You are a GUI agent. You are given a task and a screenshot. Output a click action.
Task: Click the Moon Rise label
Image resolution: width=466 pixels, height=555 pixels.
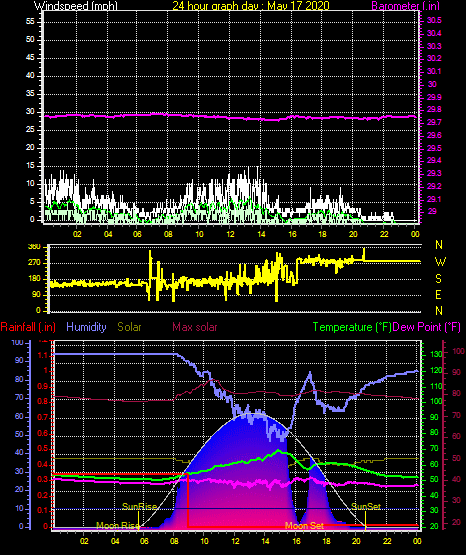pos(117,526)
